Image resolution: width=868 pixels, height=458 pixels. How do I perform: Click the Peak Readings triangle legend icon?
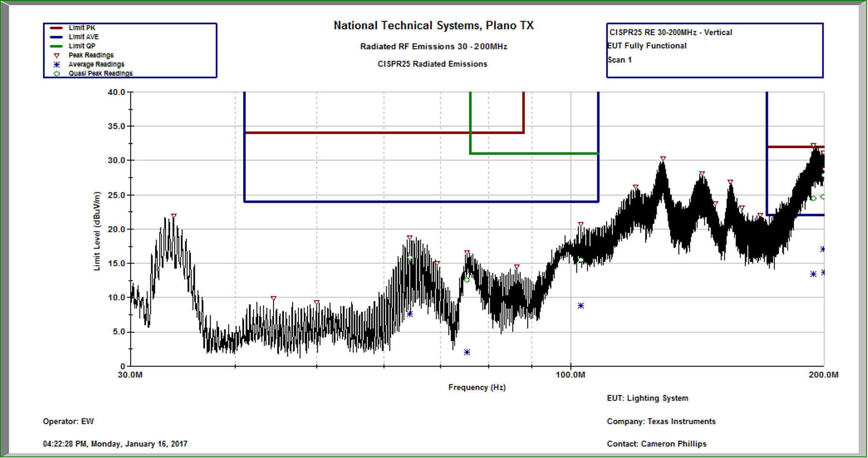tap(56, 55)
